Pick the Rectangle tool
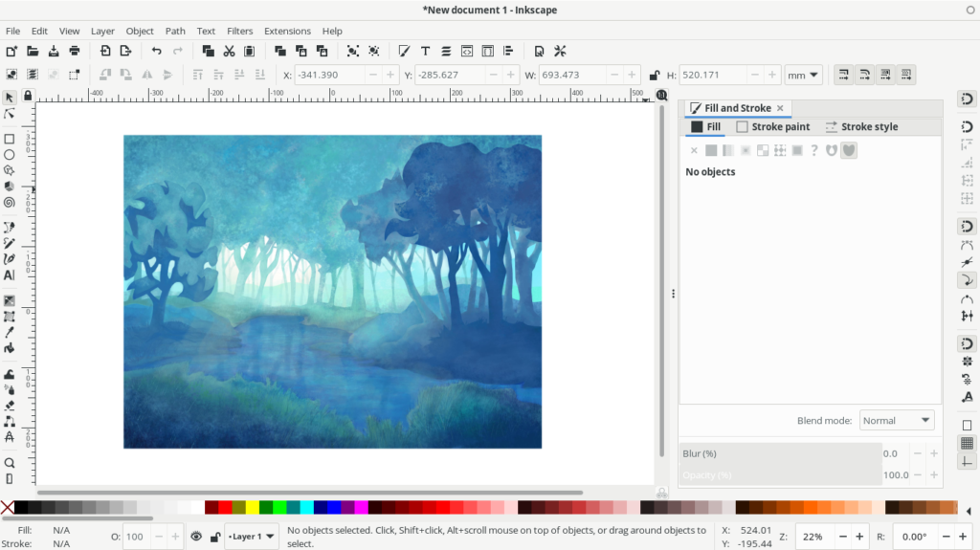 tap(10, 139)
